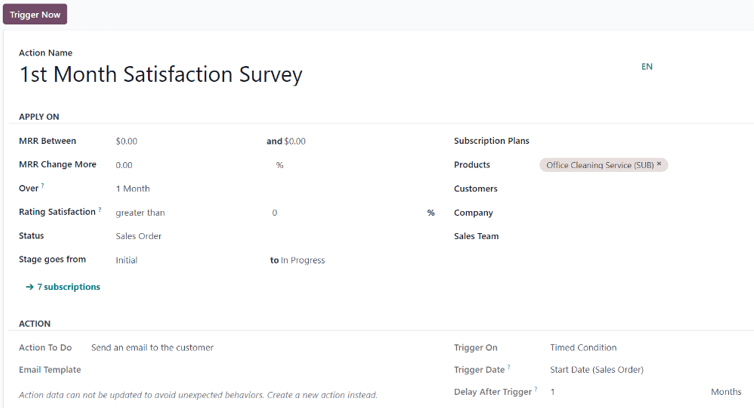The image size is (754, 408).
Task: Click the Sales Team field
Action: tap(640, 237)
